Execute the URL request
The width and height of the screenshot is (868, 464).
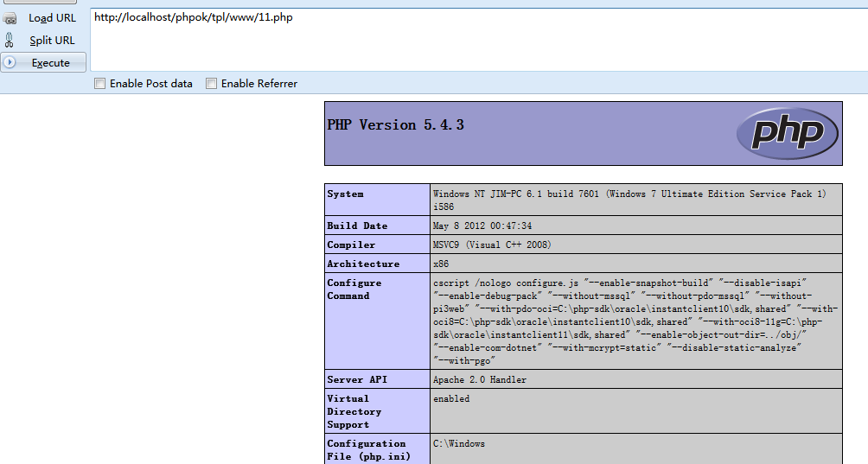43,62
